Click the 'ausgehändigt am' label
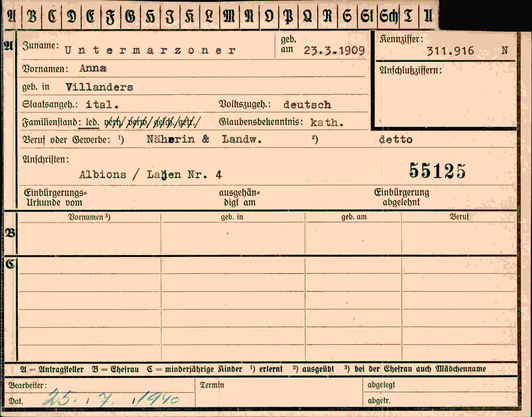The width and height of the screenshot is (532, 417). pyautogui.click(x=239, y=198)
